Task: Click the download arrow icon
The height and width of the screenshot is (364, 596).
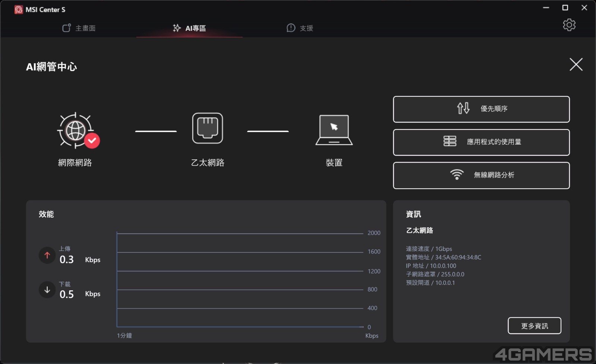Action: click(x=47, y=290)
